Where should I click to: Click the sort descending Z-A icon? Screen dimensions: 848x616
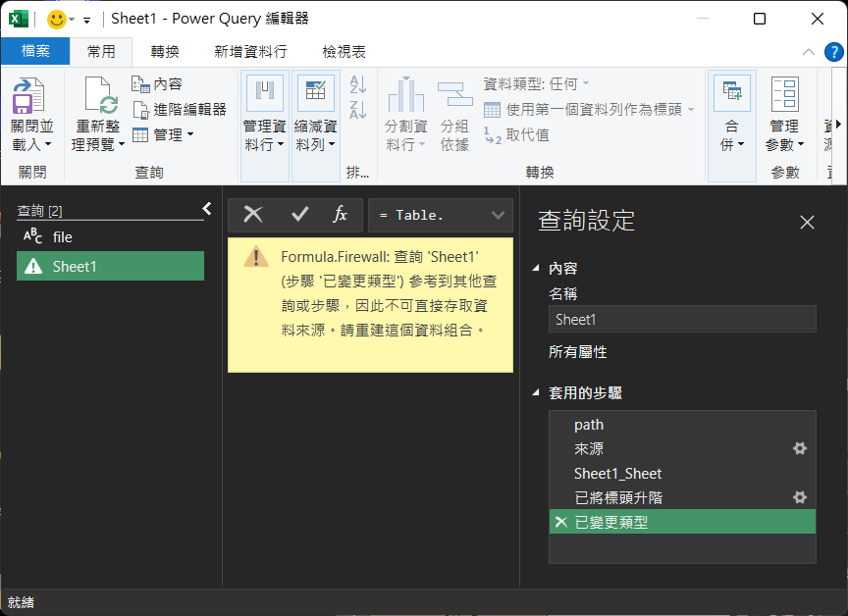click(357, 109)
